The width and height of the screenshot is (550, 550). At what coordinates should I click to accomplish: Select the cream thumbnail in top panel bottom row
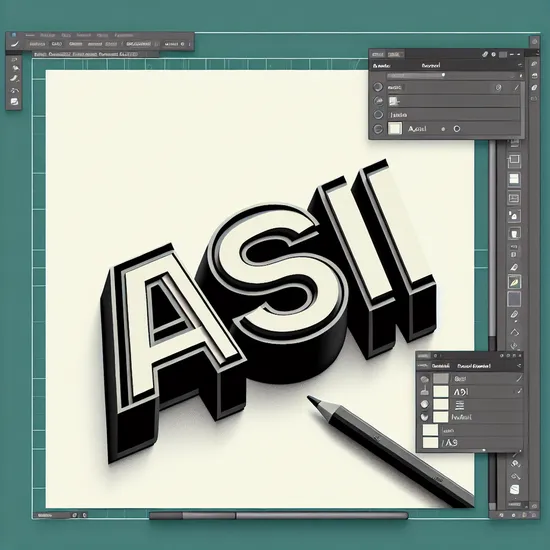(x=395, y=128)
